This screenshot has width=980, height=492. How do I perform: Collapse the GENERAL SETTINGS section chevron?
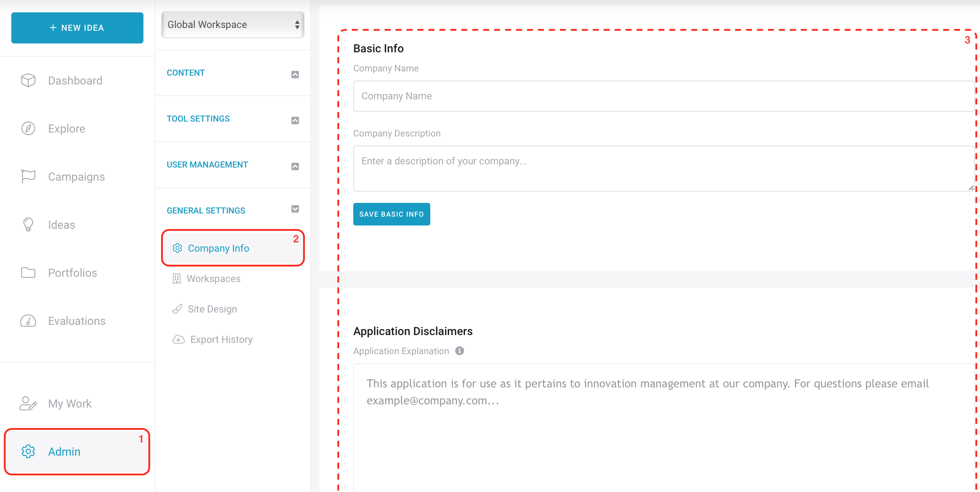[x=295, y=209]
